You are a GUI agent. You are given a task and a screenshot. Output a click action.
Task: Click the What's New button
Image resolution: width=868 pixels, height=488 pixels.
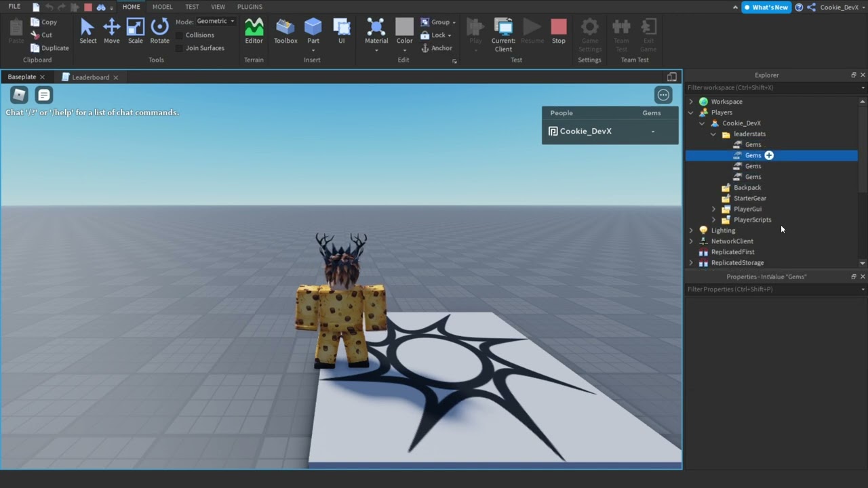point(766,7)
